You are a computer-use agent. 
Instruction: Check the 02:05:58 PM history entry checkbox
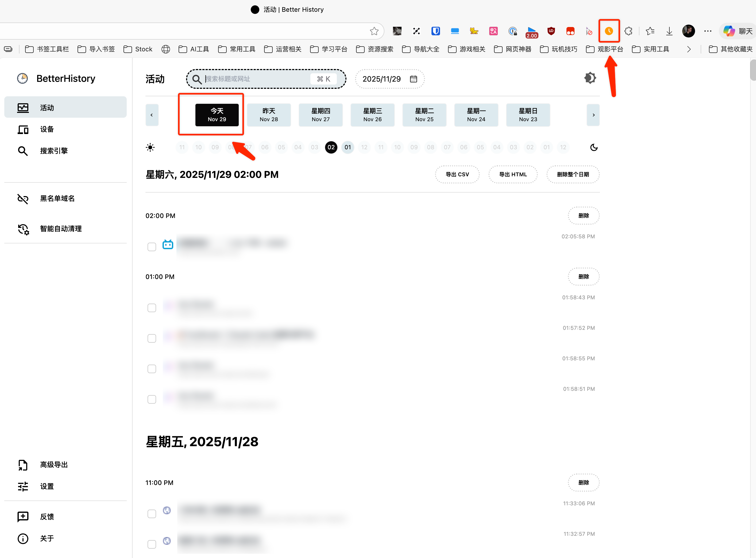coord(152,247)
